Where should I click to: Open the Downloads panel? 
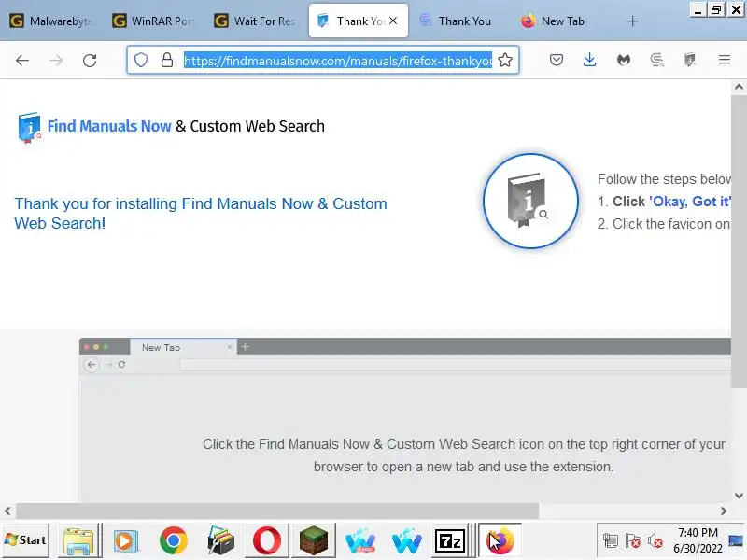[590, 60]
